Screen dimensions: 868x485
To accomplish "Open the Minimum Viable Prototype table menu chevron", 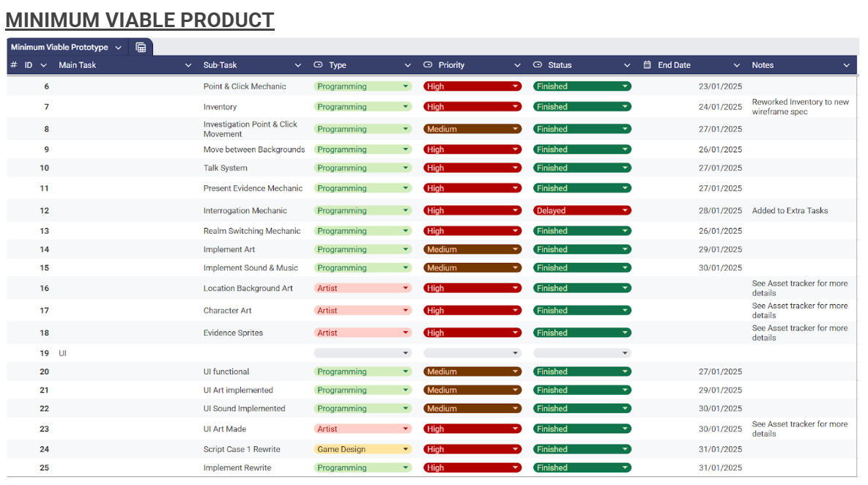I will click(x=117, y=48).
